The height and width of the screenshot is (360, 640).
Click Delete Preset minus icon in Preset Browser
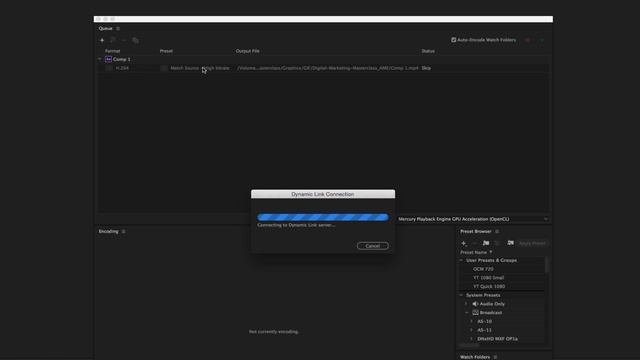pos(475,243)
